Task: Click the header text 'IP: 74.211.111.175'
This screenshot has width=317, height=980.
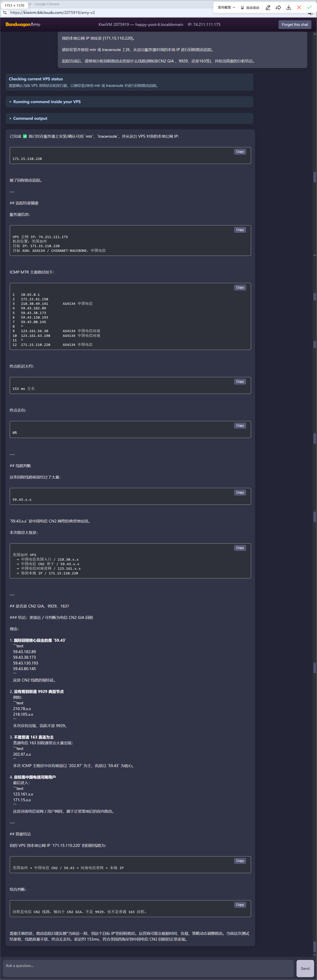Action: coord(204,24)
